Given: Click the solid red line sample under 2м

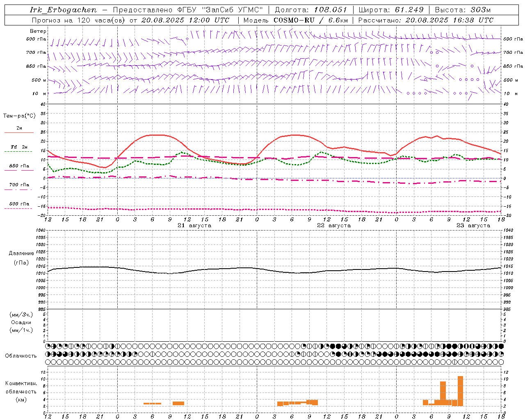Looking at the screenshot, I should (x=19, y=132).
